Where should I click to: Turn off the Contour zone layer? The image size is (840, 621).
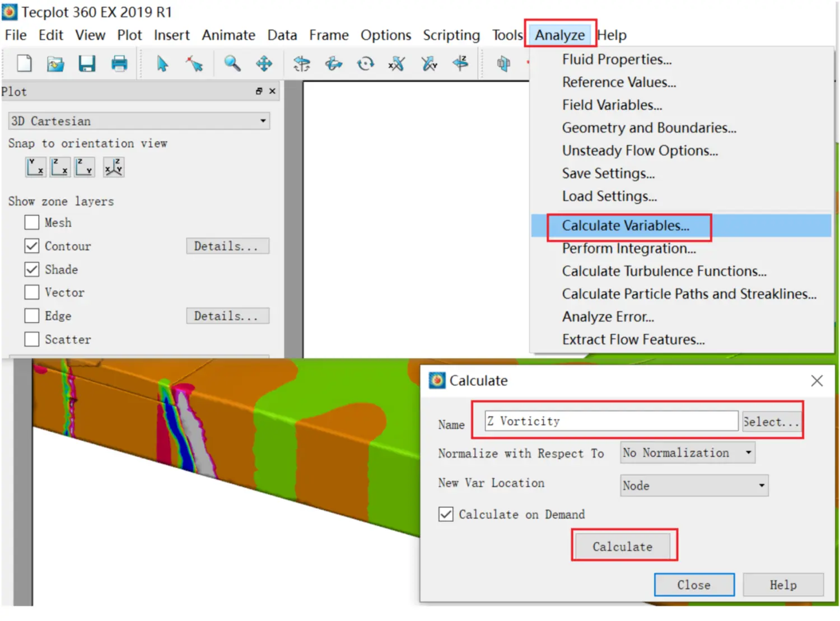(32, 246)
